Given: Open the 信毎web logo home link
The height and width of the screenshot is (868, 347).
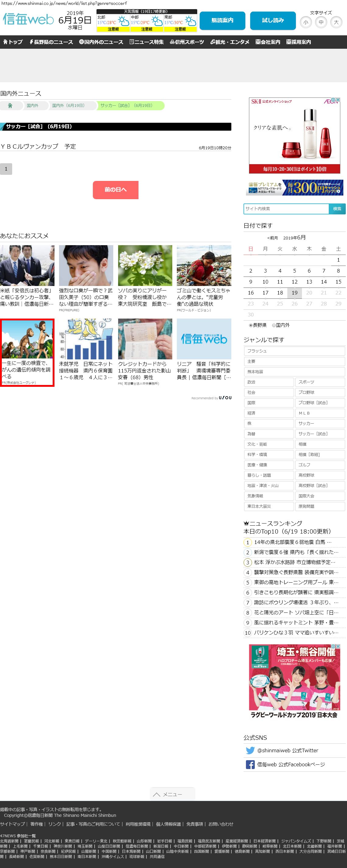Looking at the screenshot, I should coord(28,19).
